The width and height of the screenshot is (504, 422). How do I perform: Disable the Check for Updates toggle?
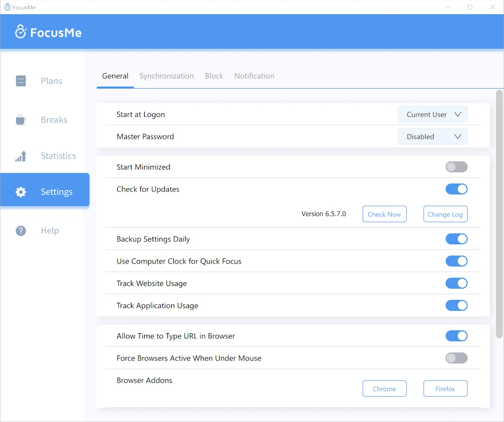point(456,189)
